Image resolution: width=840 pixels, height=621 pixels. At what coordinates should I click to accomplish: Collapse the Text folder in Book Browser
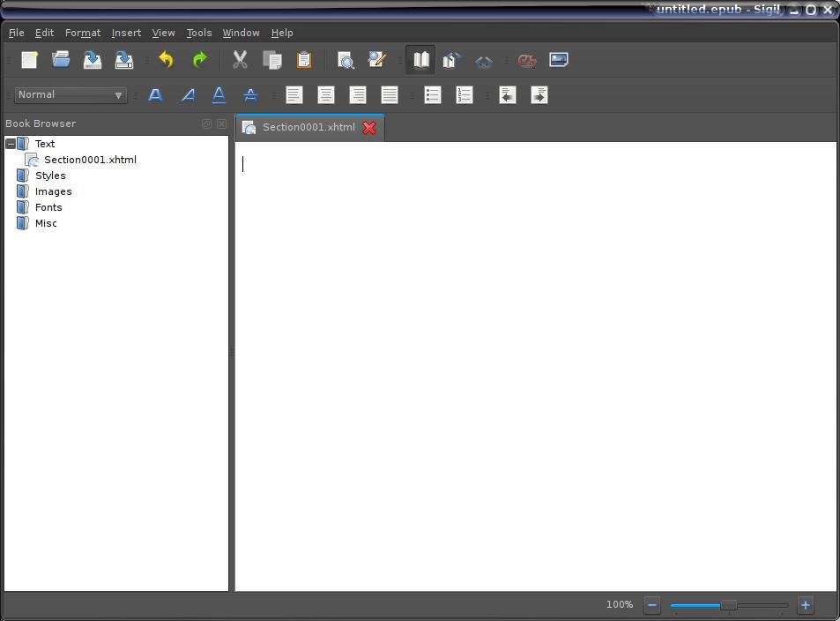tap(11, 144)
